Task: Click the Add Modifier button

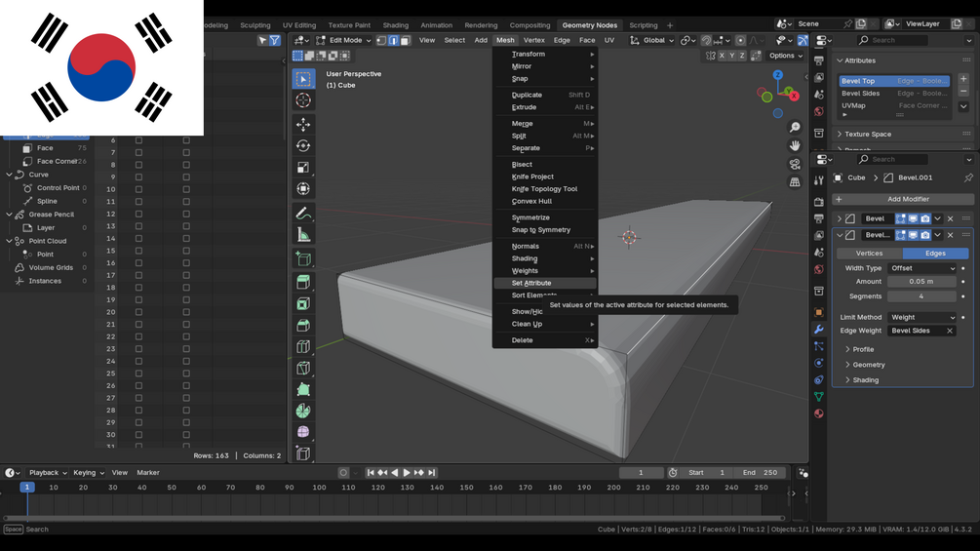Action: (903, 199)
